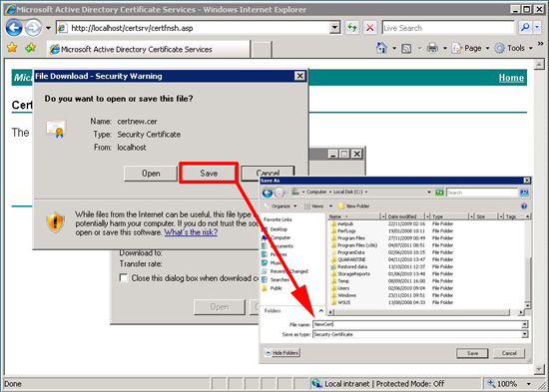
Task: Click Open in File Download dialog
Action: tap(151, 174)
